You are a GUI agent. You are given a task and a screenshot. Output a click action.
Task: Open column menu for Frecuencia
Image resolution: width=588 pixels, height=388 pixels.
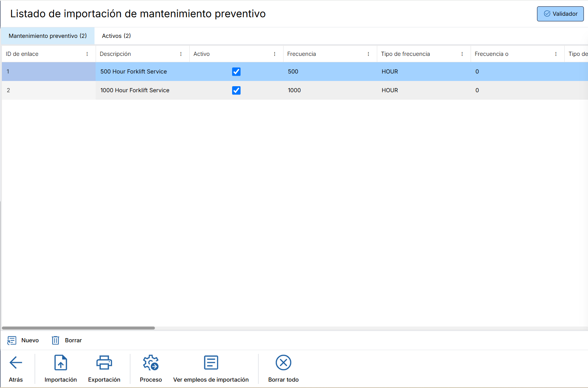point(369,54)
